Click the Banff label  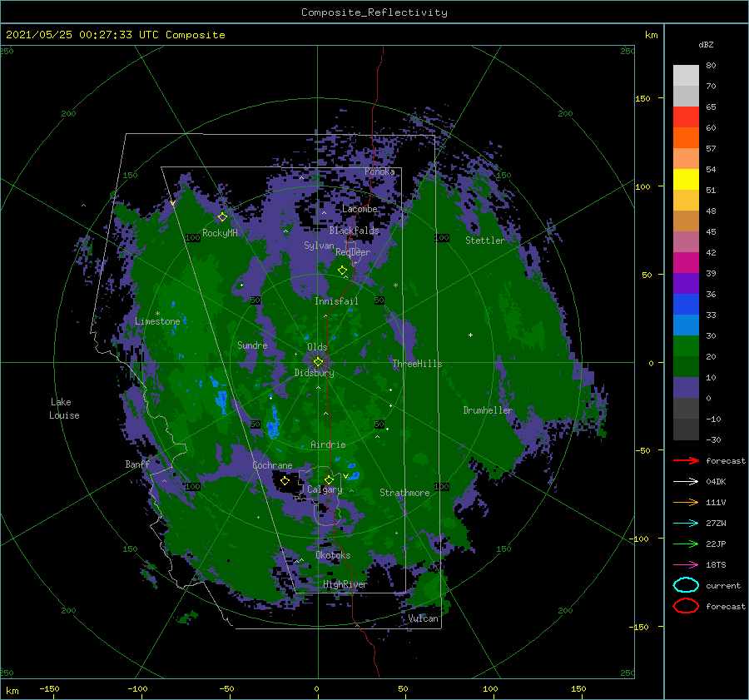tap(137, 464)
